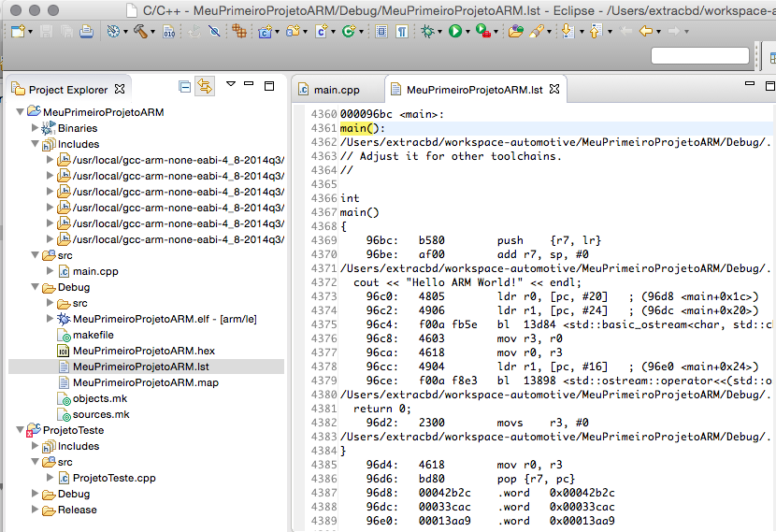The image size is (776, 532).
Task: Collapse the MeuPrimeiroProjetoARM project node
Action: (21, 112)
